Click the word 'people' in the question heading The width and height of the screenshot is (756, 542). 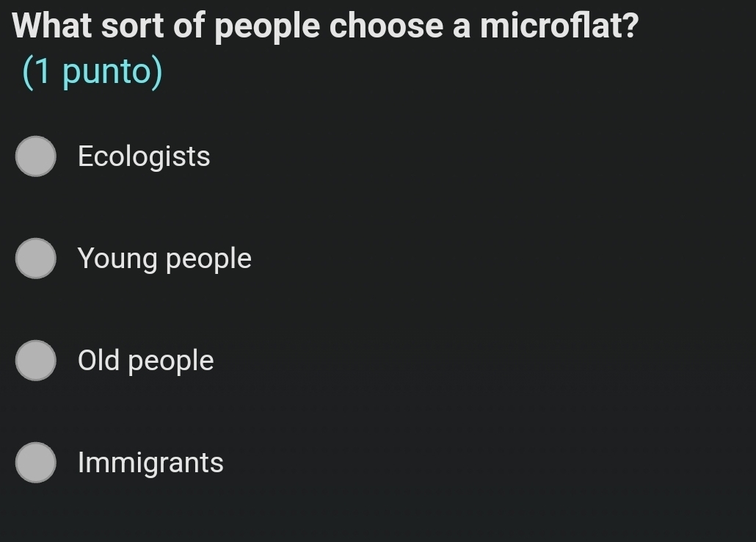point(267,28)
